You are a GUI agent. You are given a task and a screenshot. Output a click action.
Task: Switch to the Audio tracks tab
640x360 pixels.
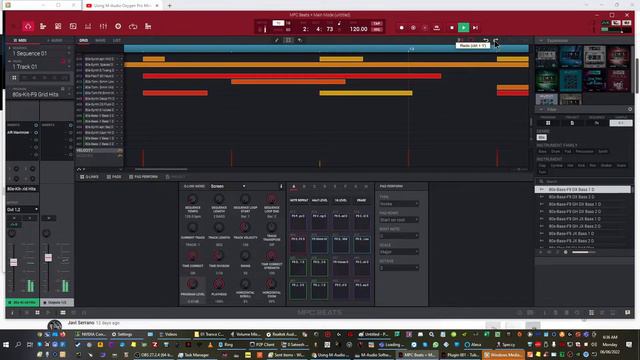55,40
